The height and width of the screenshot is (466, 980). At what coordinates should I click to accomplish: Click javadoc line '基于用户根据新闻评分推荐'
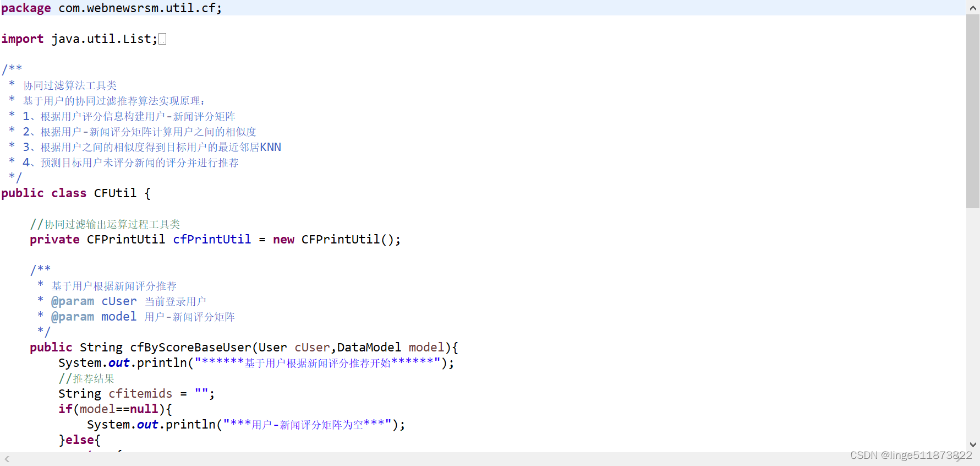(x=114, y=286)
